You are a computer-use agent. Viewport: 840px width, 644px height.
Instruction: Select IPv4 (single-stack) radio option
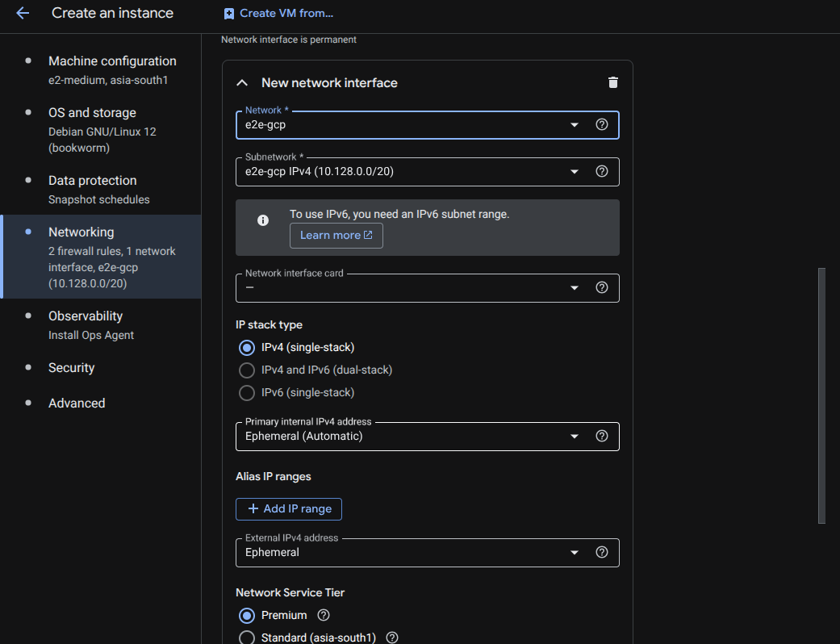[x=246, y=348]
